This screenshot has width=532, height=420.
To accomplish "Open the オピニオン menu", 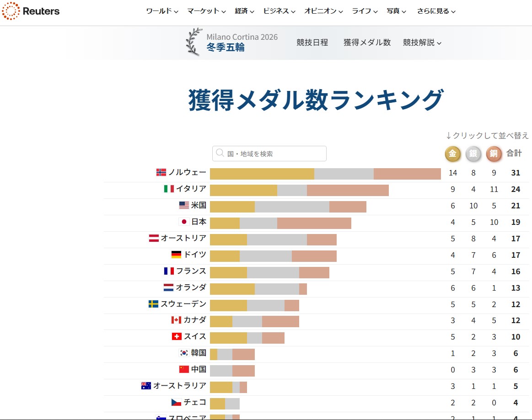I will coord(323,11).
